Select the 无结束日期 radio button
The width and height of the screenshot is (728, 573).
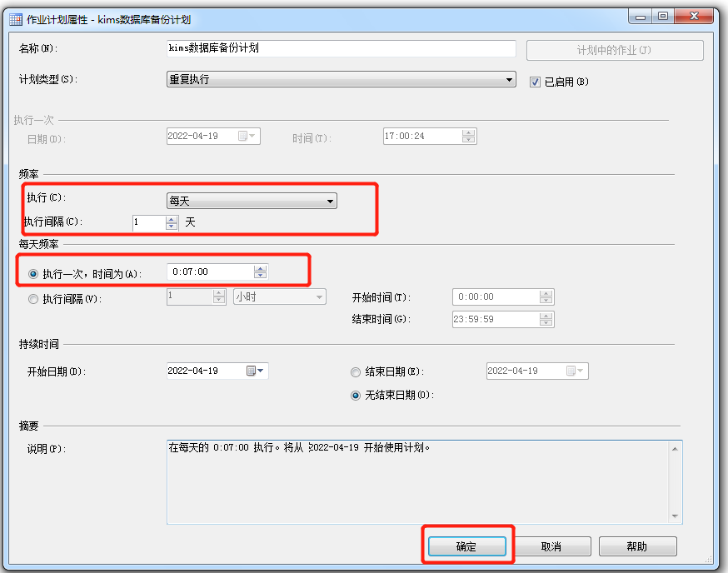356,396
